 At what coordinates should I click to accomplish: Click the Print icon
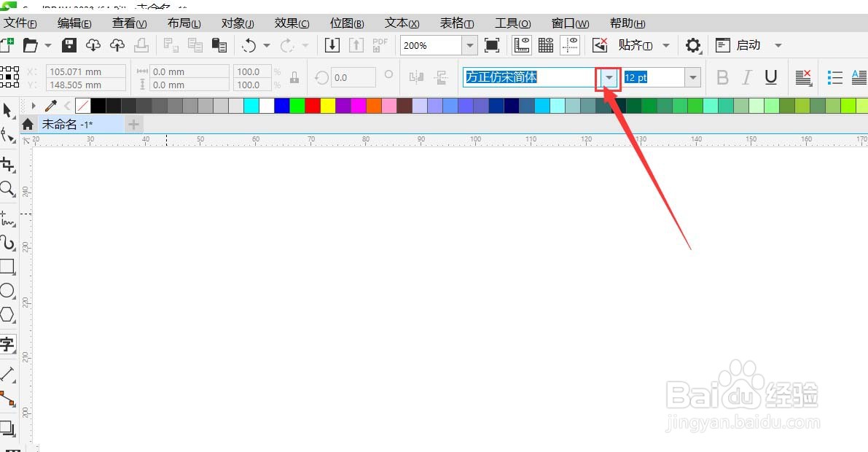[141, 45]
